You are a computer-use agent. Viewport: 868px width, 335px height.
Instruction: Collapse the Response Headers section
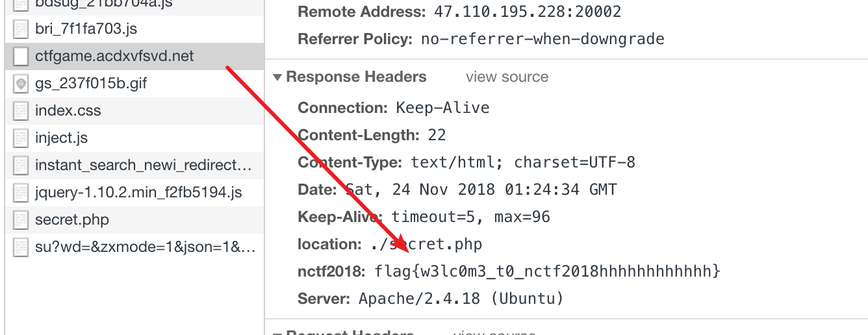tap(278, 77)
